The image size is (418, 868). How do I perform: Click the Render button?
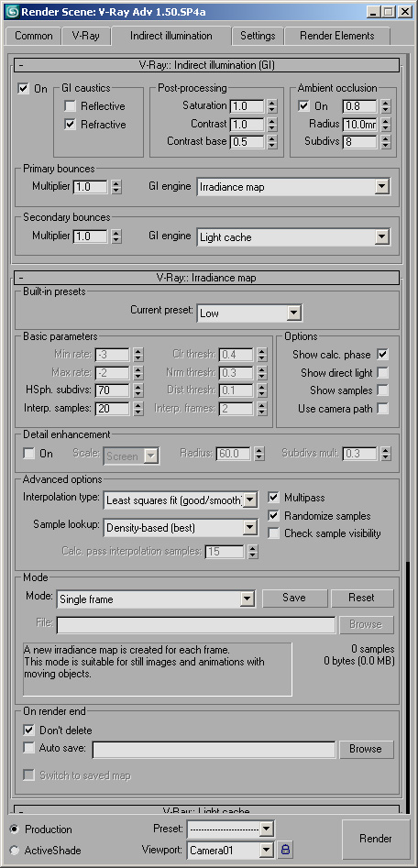tap(376, 838)
